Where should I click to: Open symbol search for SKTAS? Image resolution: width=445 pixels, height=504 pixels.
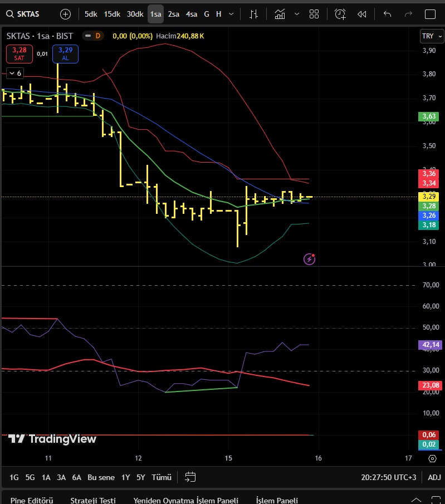(x=23, y=14)
